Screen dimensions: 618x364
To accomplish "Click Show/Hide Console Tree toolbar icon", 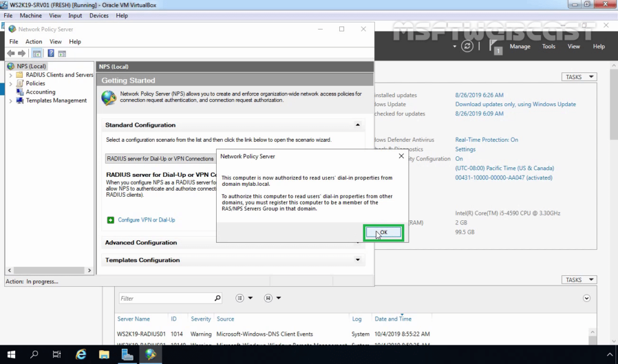I will pos(37,53).
